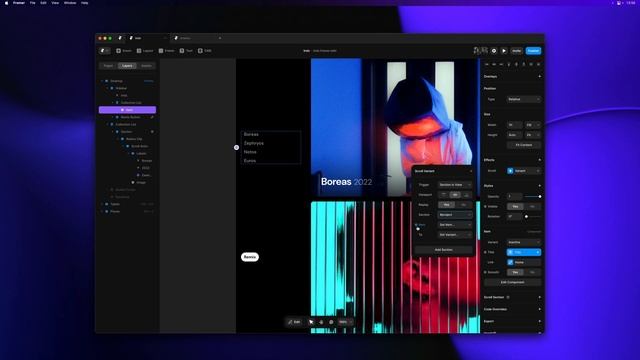This screenshot has width=640, height=360.
Task: Click the Width value field
Action: pyautogui.click(x=514, y=124)
